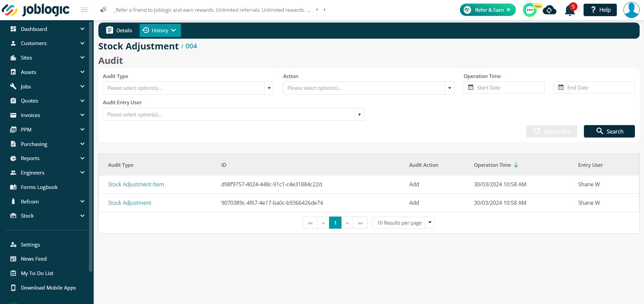Click the News Feed icon
The image size is (644, 304).
(x=13, y=259)
